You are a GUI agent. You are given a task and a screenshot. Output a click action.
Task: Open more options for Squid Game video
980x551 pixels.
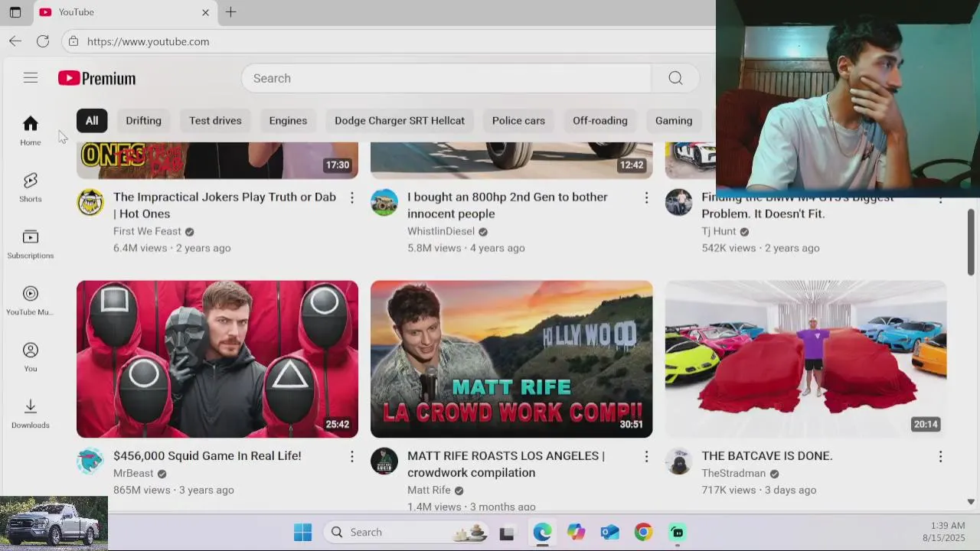(352, 456)
